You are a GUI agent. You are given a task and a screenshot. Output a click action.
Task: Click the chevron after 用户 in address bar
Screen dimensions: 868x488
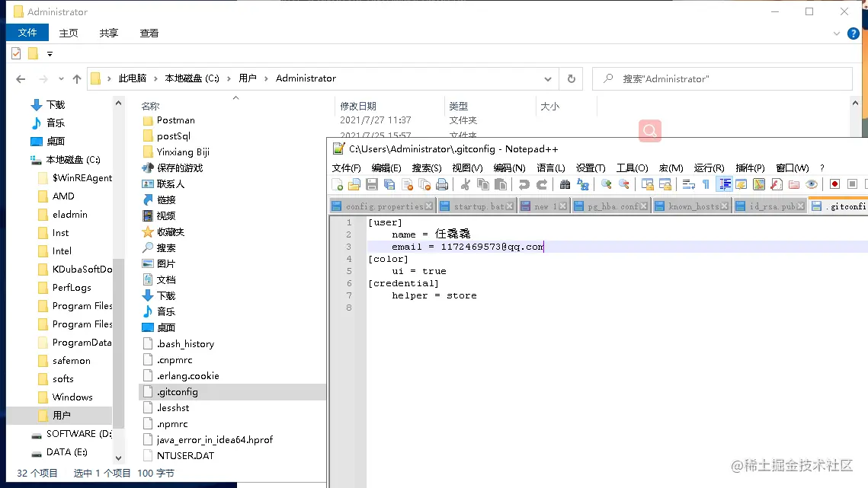pos(266,78)
